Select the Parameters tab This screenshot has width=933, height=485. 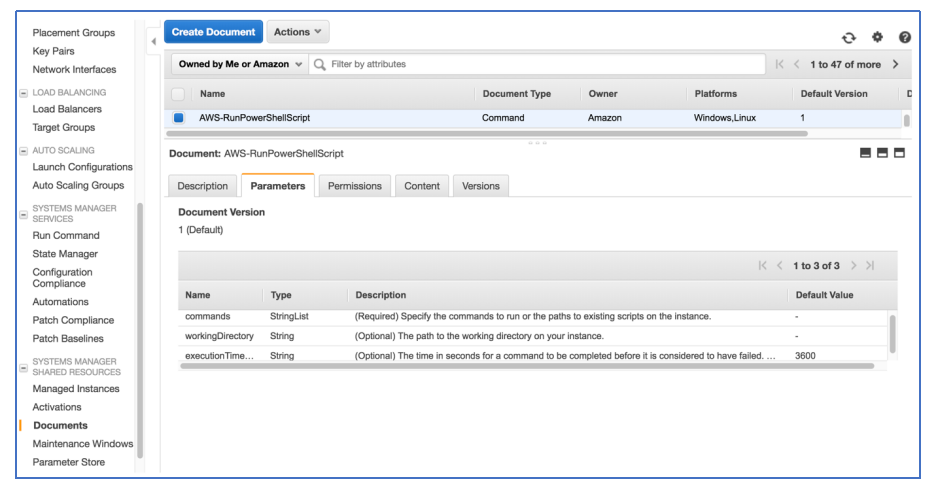click(x=277, y=186)
